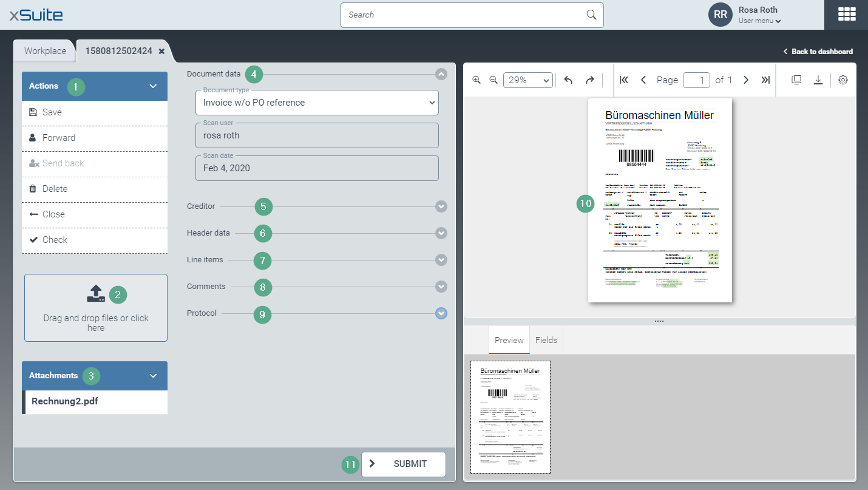
Task: Go to next page arrow
Action: click(746, 80)
